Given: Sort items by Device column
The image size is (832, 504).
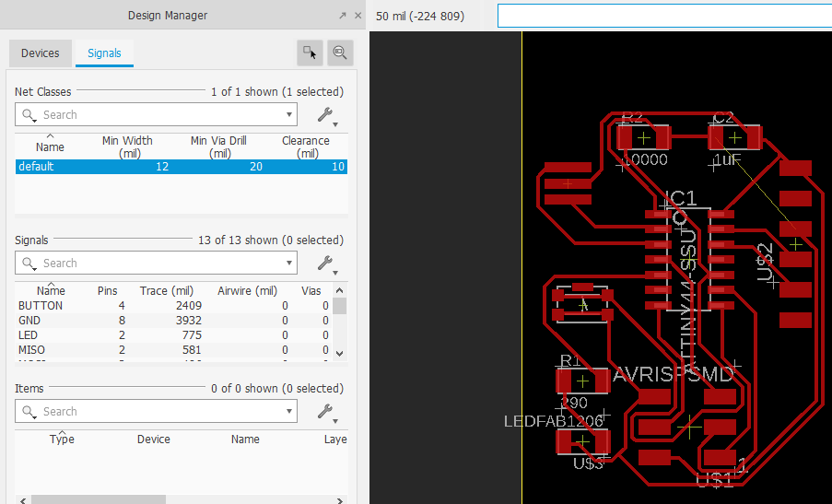Looking at the screenshot, I should point(154,440).
